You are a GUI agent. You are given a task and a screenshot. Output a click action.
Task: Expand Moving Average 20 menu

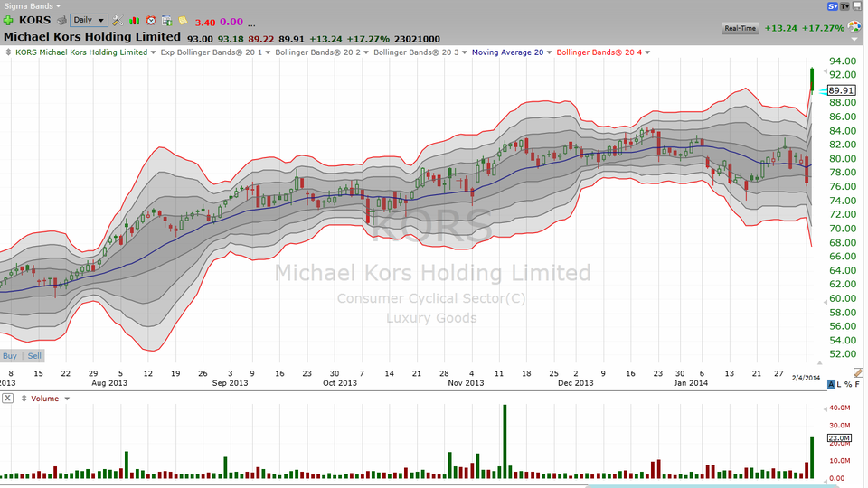pos(549,52)
